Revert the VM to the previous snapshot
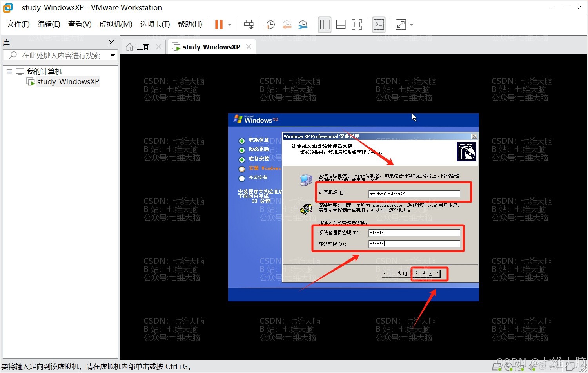Screen dimensions: 588x373 point(287,25)
